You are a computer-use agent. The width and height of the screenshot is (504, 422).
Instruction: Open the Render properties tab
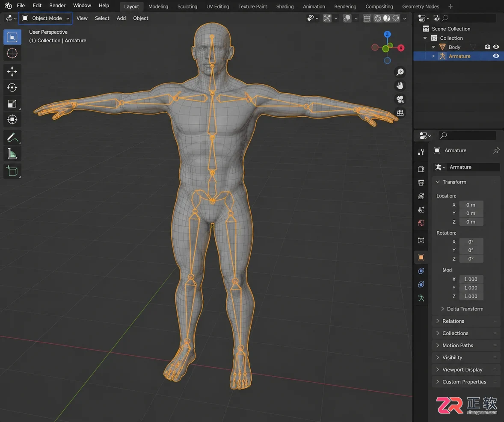click(421, 169)
